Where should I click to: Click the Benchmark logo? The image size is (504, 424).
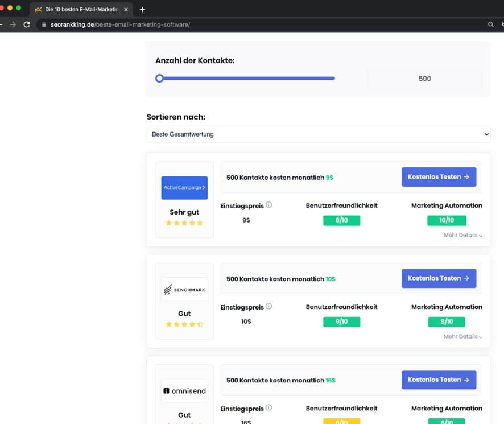coord(184,290)
